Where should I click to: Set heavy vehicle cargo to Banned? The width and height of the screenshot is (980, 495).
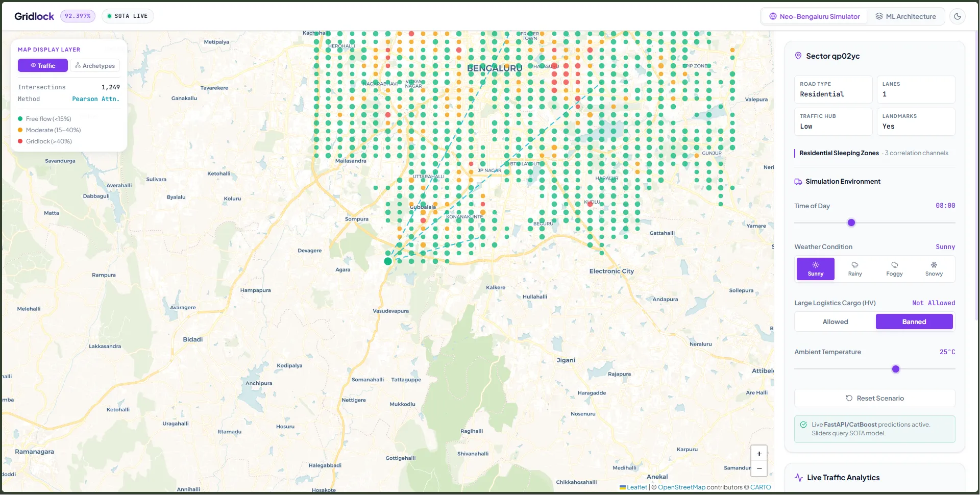click(914, 321)
